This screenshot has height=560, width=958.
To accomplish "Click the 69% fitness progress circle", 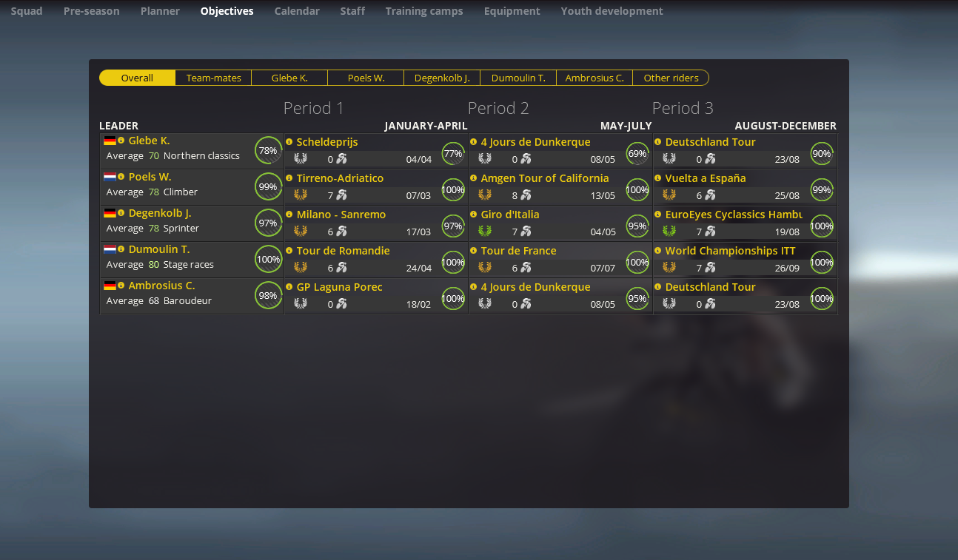I will (637, 154).
